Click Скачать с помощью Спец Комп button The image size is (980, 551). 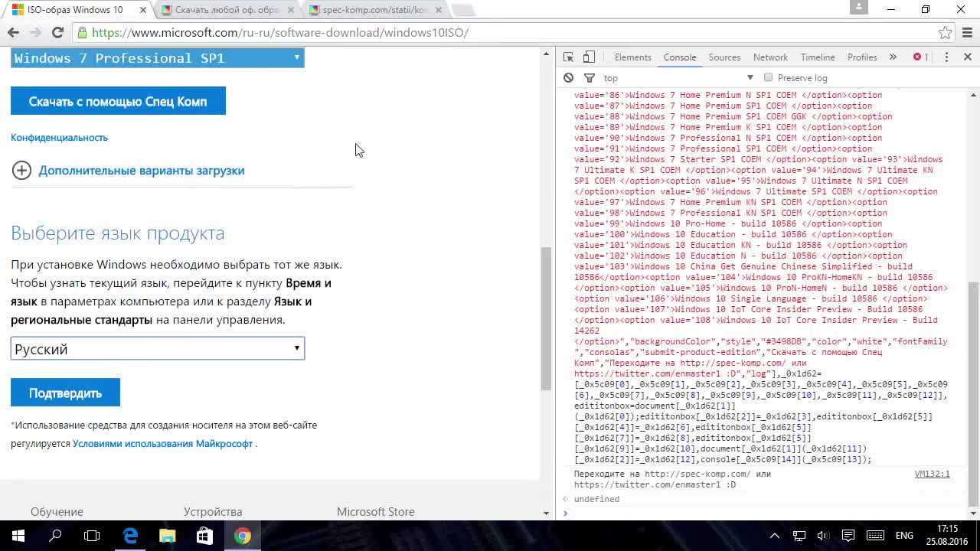118,101
